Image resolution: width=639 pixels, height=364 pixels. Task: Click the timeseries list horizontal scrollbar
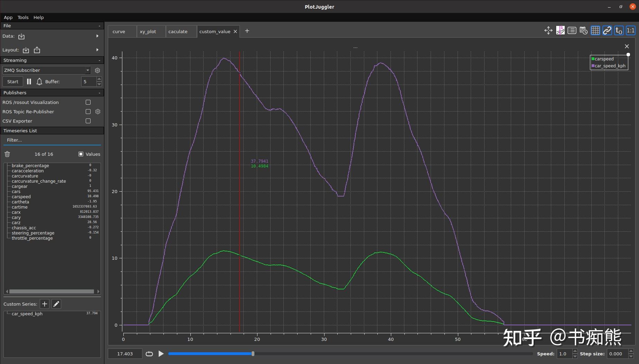[x=52, y=291]
